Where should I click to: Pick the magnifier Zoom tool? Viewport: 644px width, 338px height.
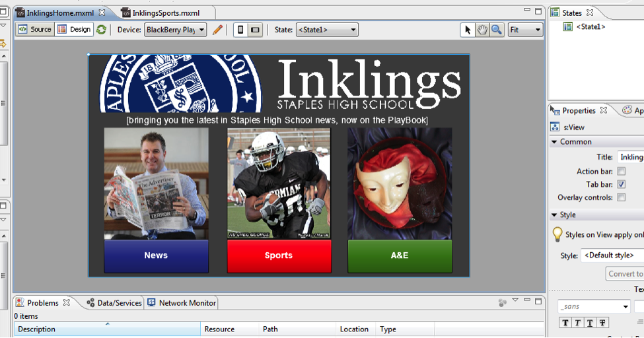(x=496, y=30)
